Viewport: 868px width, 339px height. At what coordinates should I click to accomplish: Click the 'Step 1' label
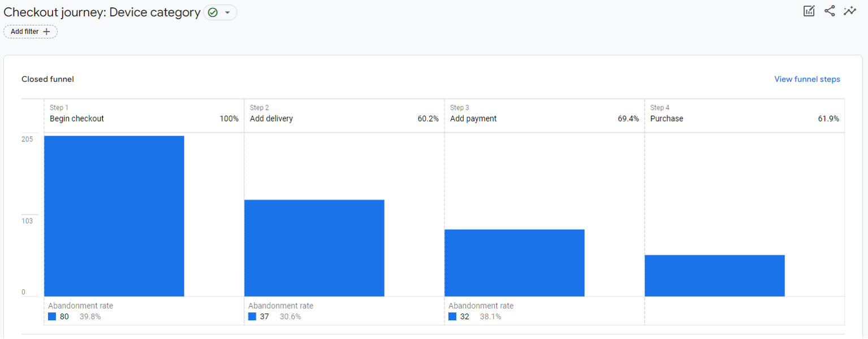click(59, 107)
